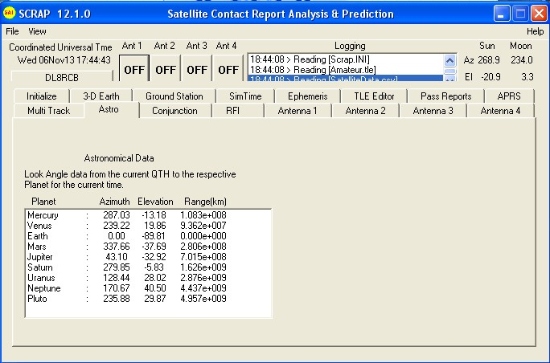550x363 pixels.
Task: Maximize the SCRAP window
Action: (x=521, y=14)
